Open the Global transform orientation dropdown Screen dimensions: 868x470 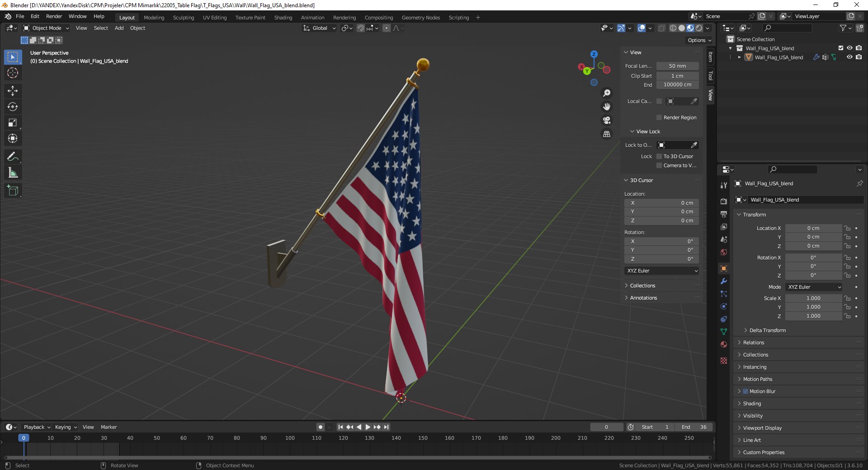(320, 28)
